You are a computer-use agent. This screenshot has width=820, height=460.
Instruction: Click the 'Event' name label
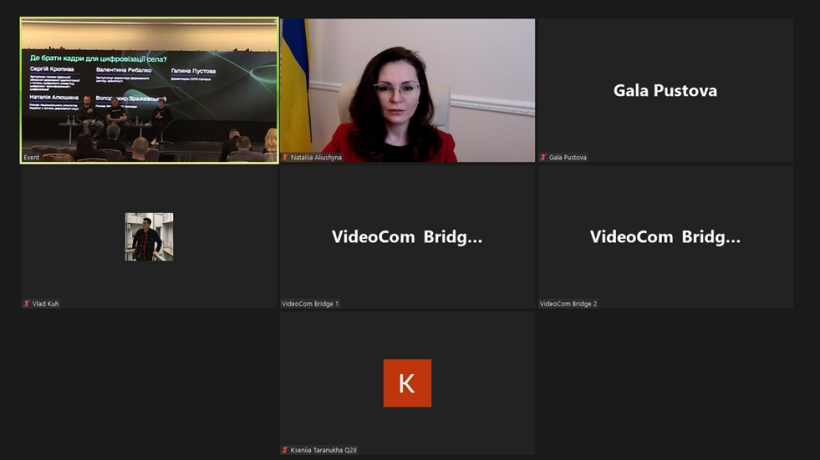tap(31, 157)
